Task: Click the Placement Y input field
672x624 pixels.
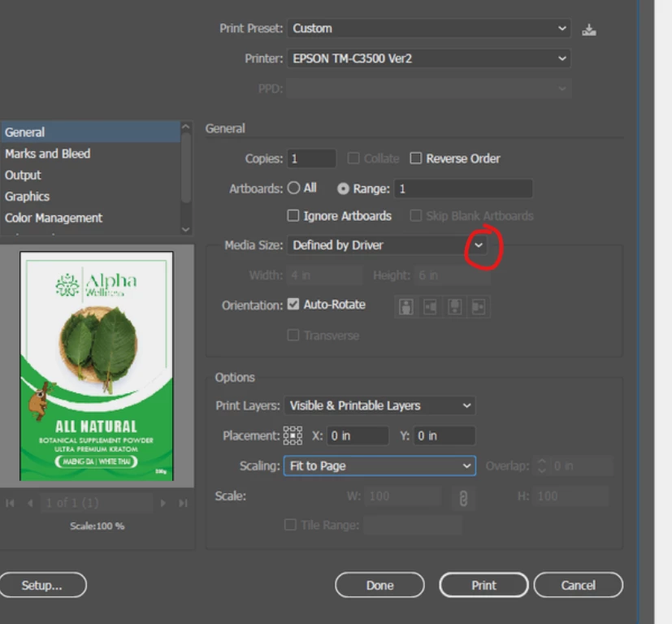Action: (x=444, y=435)
